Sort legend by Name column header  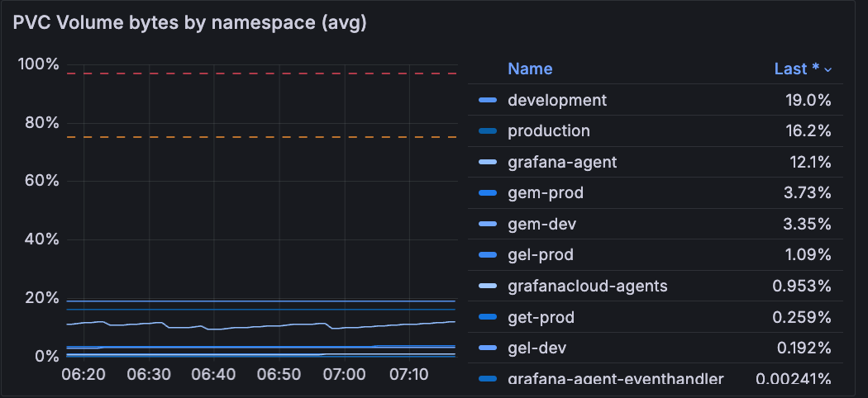(x=529, y=69)
